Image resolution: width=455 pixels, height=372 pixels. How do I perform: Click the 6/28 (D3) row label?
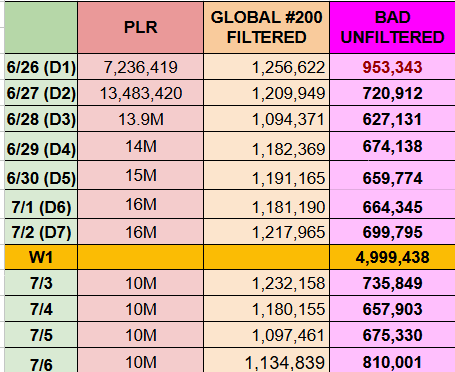click(x=41, y=119)
